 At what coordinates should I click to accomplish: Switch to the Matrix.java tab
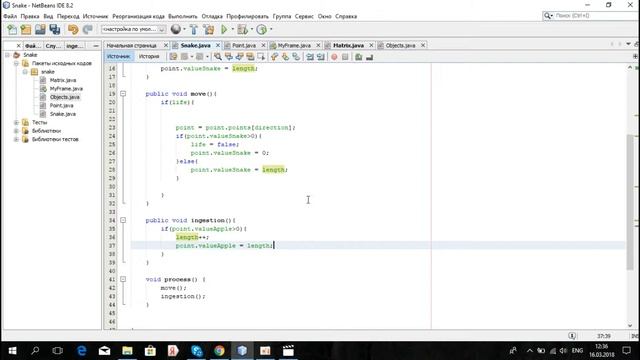pyautogui.click(x=348, y=45)
